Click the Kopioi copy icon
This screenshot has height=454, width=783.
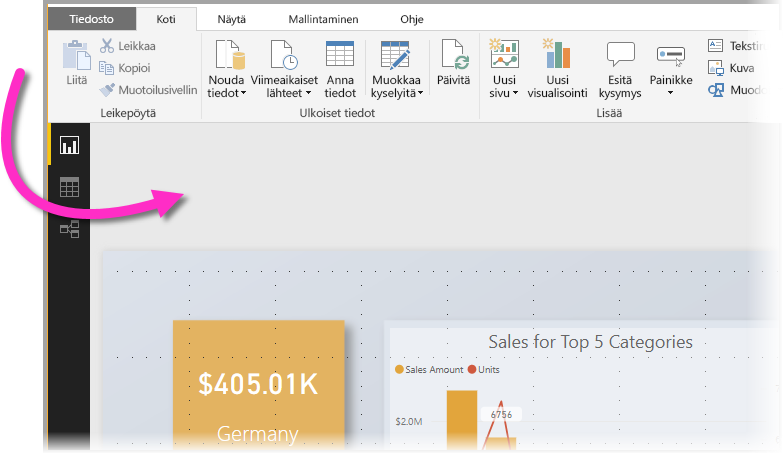106,67
